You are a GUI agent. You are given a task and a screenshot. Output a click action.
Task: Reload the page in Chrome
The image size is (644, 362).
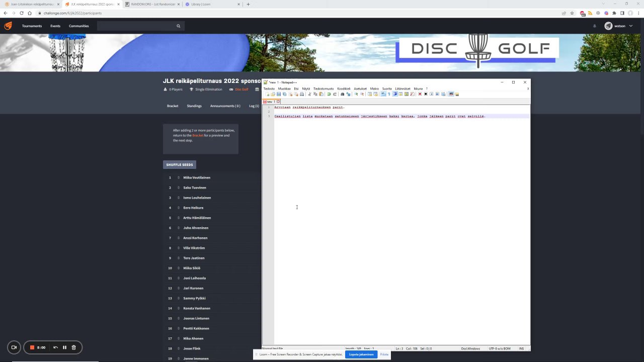coord(22,13)
